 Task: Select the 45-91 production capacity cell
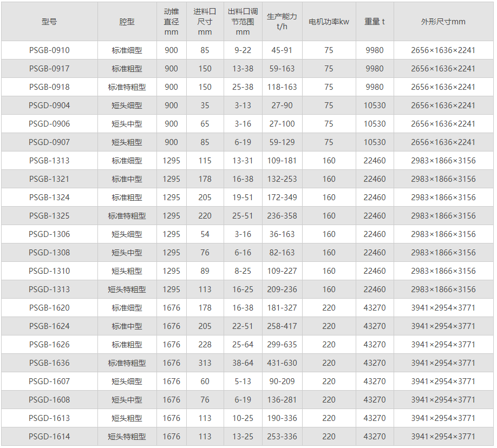[282, 50]
